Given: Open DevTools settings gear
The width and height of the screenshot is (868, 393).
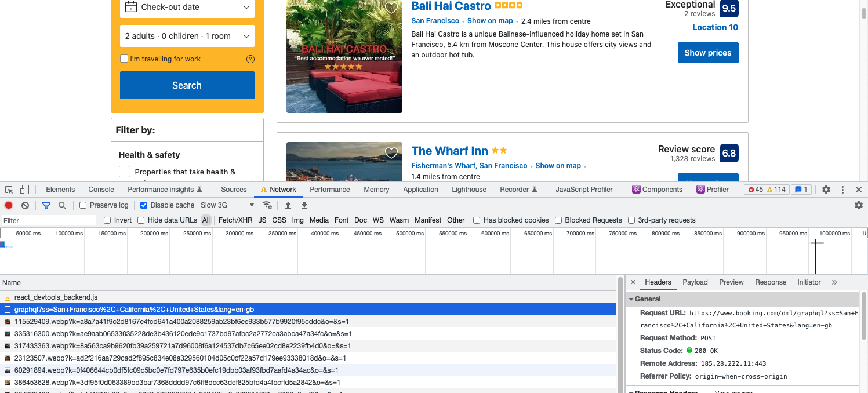Looking at the screenshot, I should pyautogui.click(x=826, y=190).
